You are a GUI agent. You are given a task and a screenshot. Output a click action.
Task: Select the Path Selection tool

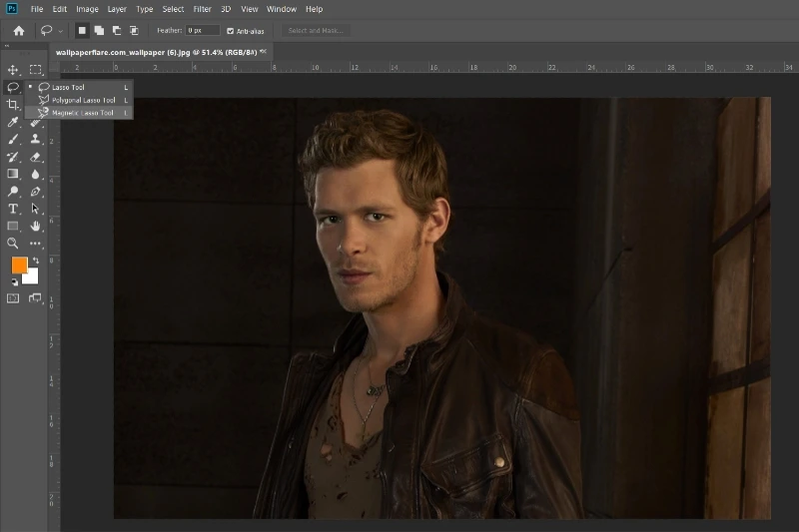(35, 209)
